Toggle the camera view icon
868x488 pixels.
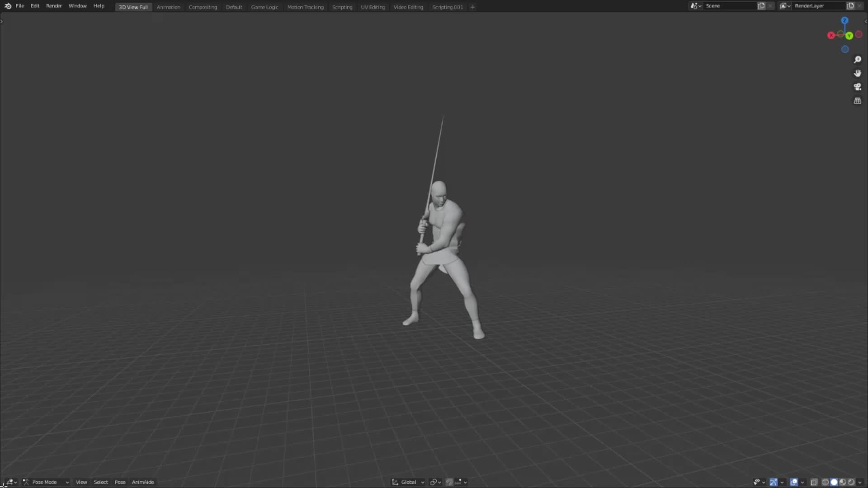pos(857,87)
